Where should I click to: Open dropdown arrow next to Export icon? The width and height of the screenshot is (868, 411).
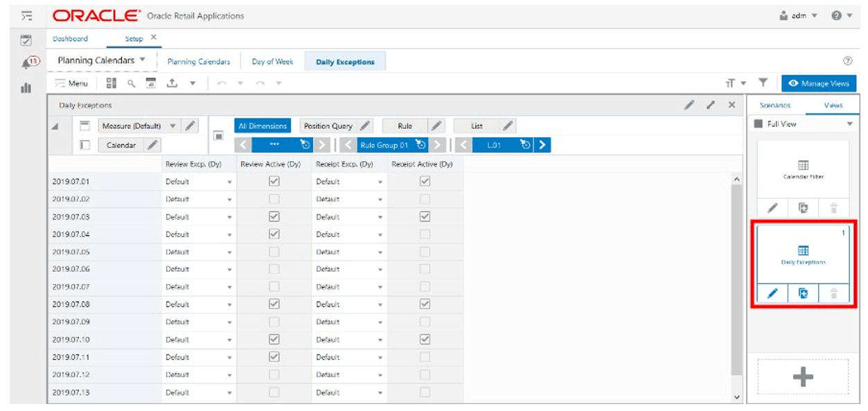click(193, 83)
